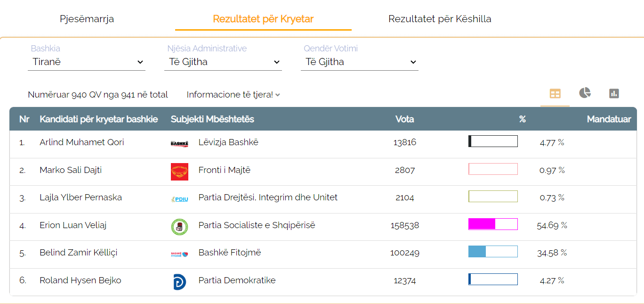Open the Njësia Administrative dropdown
The height and width of the screenshot is (304, 644).
tap(223, 62)
